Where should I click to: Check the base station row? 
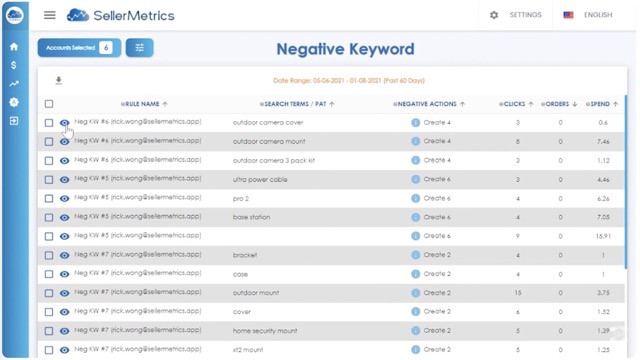[49, 218]
